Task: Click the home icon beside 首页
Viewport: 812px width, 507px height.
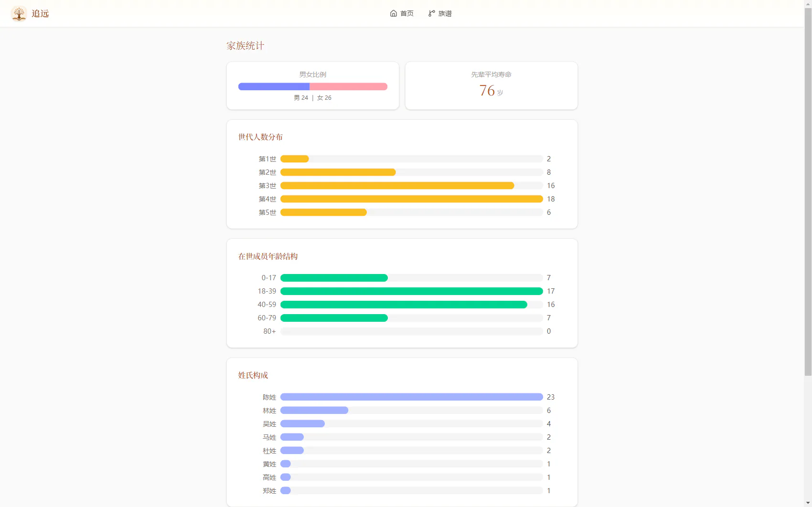Action: (394, 13)
